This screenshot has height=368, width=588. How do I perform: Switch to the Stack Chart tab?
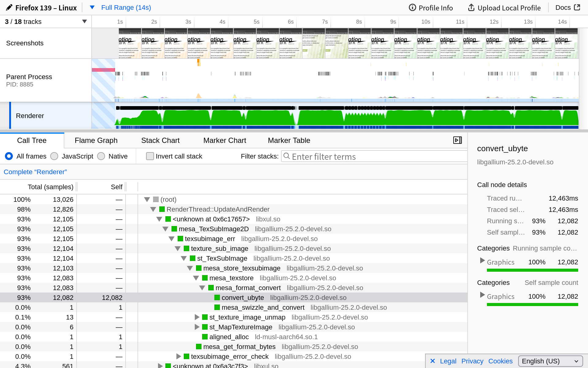tap(160, 140)
